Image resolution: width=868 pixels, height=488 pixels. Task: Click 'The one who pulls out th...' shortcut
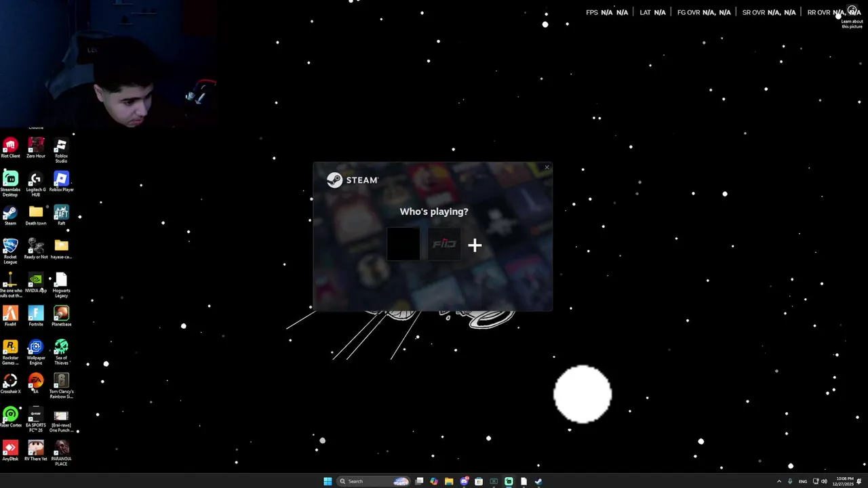click(x=10, y=285)
